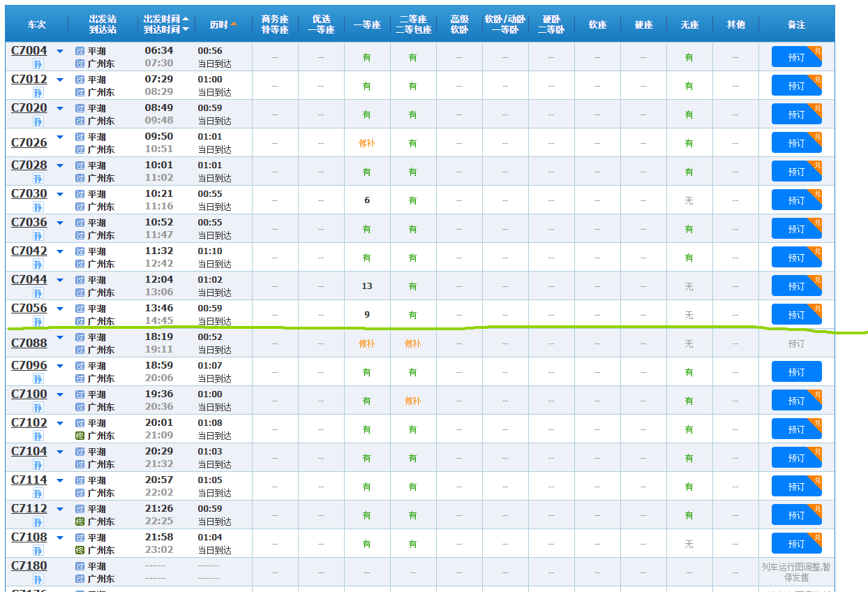868x592 pixels.
Task: Click the 过 icon beside 广州东 in C7026 row
Action: pyautogui.click(x=80, y=149)
